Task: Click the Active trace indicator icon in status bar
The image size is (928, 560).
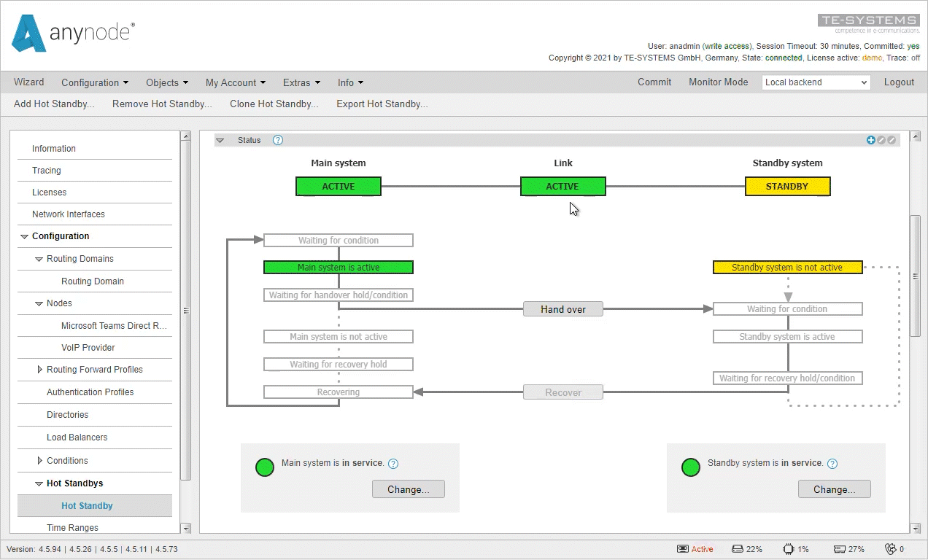Action: pyautogui.click(x=681, y=548)
